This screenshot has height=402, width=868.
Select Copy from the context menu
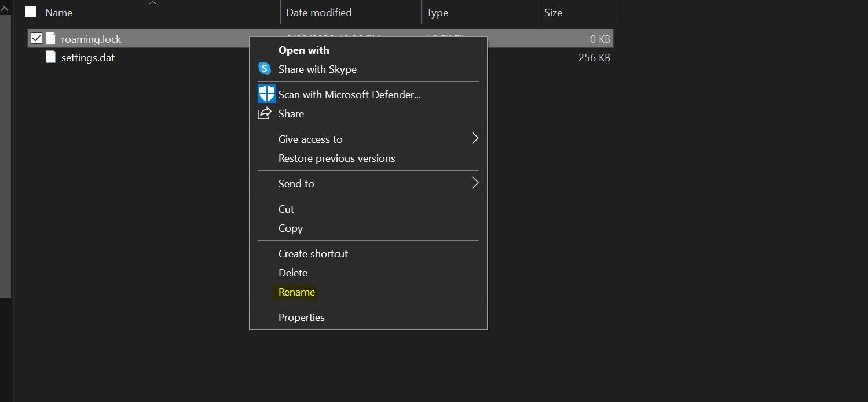point(290,228)
